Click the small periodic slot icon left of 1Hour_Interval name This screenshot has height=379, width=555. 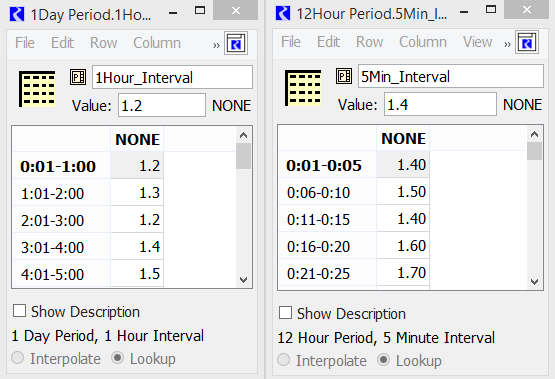click(78, 77)
